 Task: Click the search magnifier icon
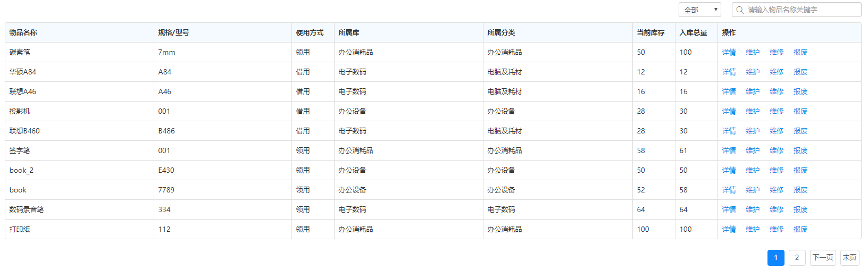[740, 10]
